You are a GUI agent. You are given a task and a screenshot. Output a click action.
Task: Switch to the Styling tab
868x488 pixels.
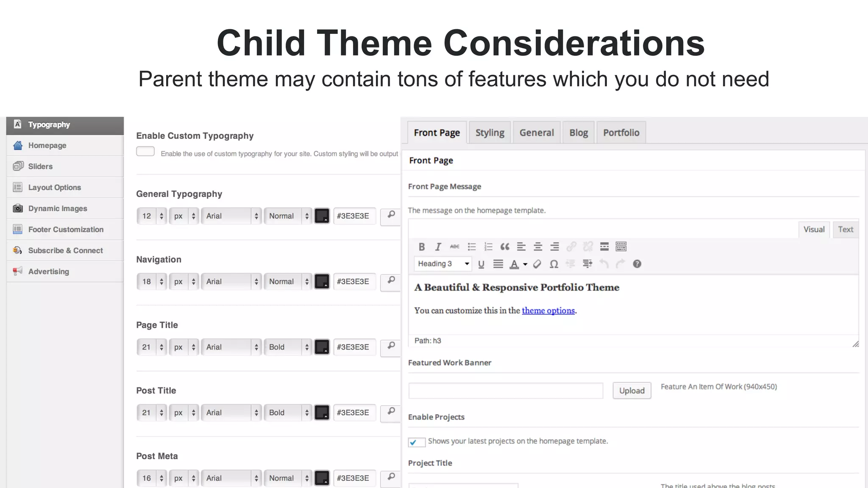(x=490, y=133)
